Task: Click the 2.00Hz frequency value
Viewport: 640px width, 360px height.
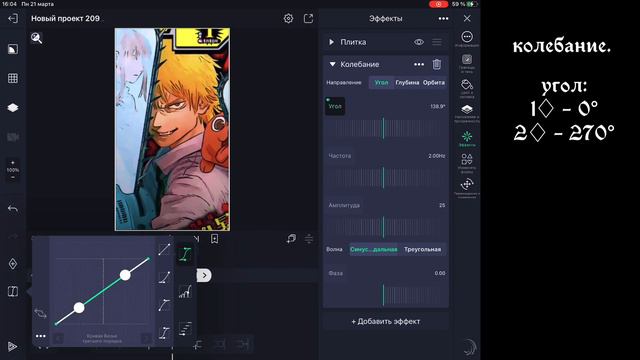Action: tap(437, 156)
